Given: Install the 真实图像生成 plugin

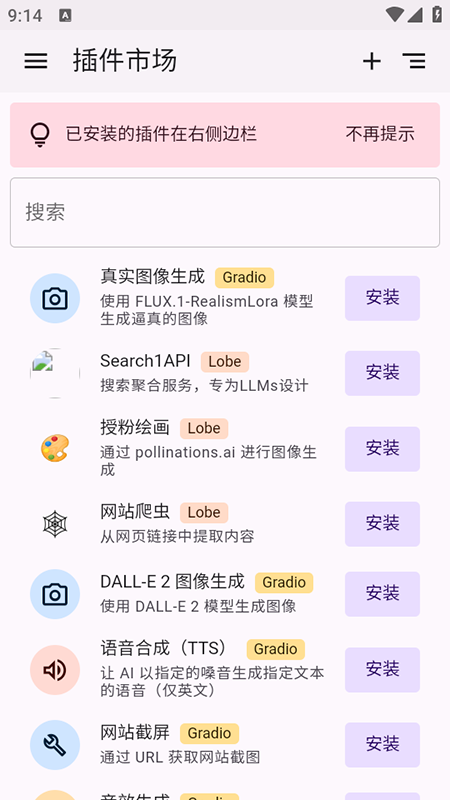Looking at the screenshot, I should (x=382, y=298).
